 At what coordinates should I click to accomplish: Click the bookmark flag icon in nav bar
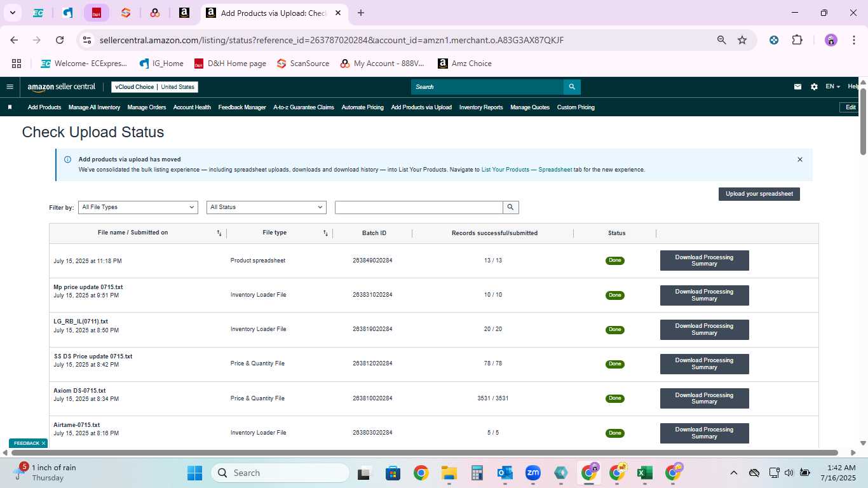[x=10, y=107]
